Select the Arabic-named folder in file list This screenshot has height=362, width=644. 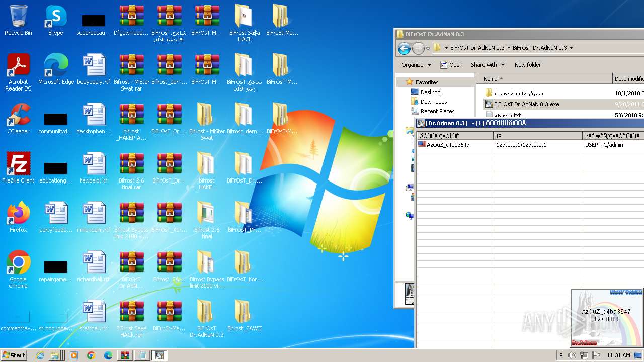point(515,93)
